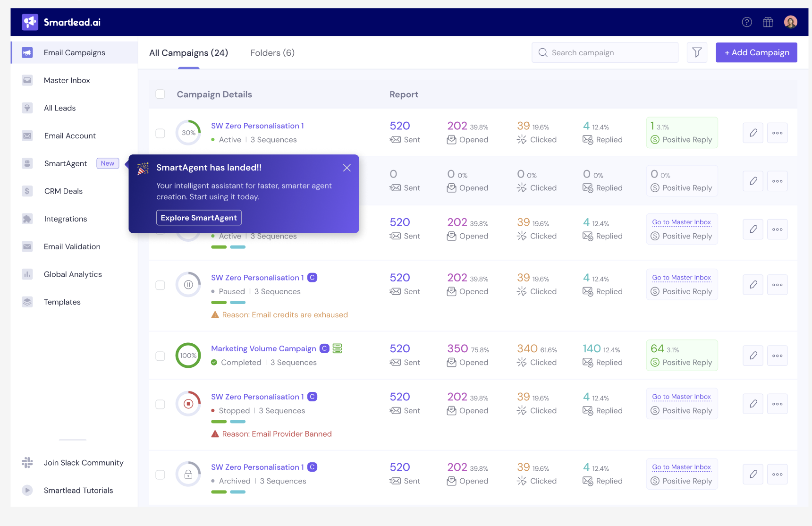Click Go to Master Inbox on Paused campaign
Screen dimensions: 812x526
[x=681, y=278]
